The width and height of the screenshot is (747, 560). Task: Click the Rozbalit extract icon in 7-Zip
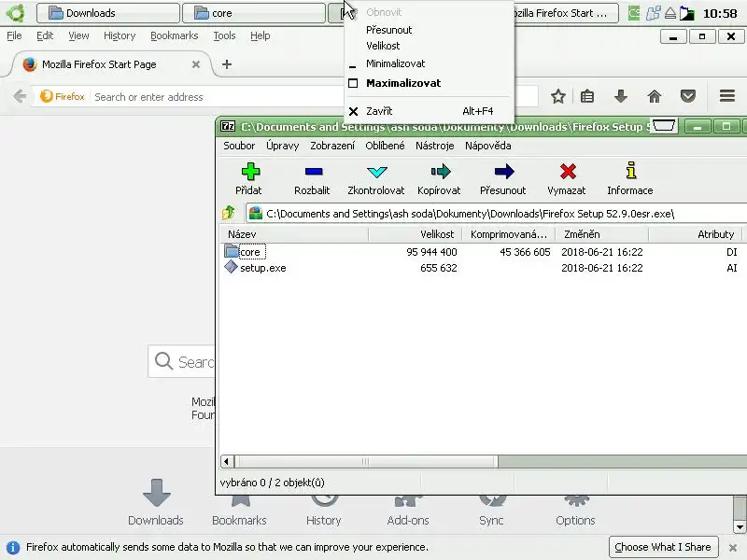point(314,172)
